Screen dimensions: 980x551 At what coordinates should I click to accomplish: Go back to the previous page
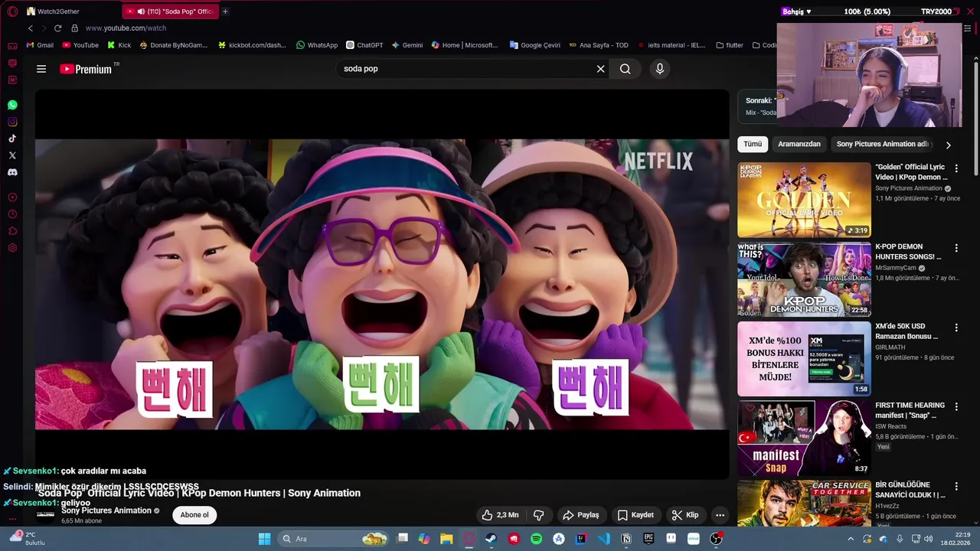(x=31, y=28)
